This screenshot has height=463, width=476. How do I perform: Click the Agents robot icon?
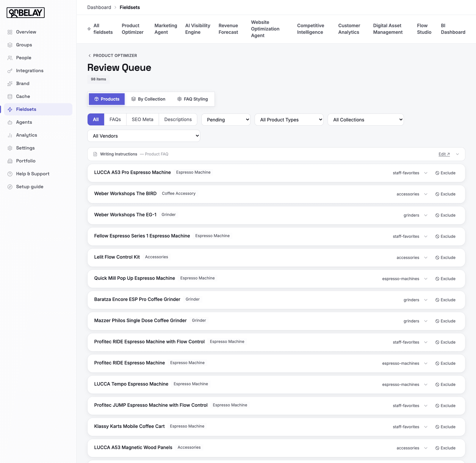point(10,122)
